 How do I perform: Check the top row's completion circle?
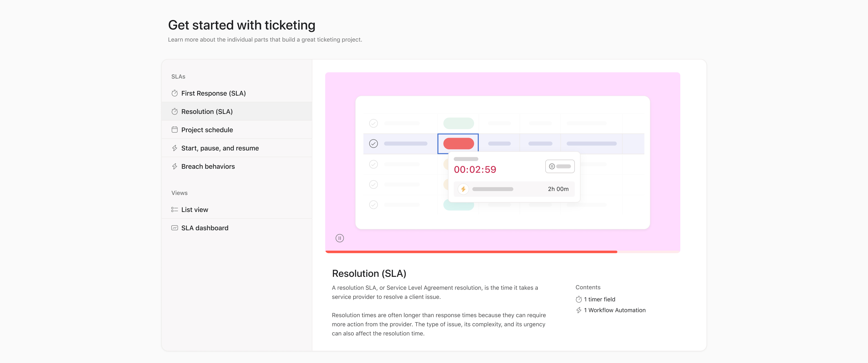(373, 123)
